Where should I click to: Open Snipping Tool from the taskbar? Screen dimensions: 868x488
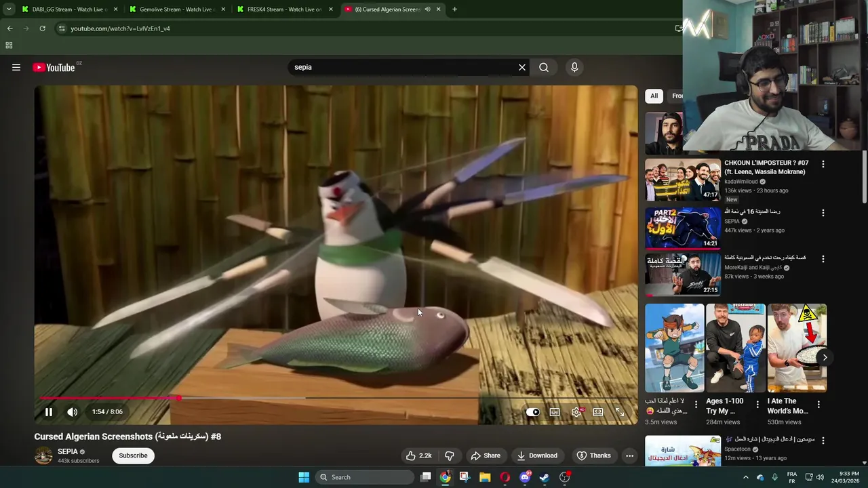pyautogui.click(x=465, y=477)
